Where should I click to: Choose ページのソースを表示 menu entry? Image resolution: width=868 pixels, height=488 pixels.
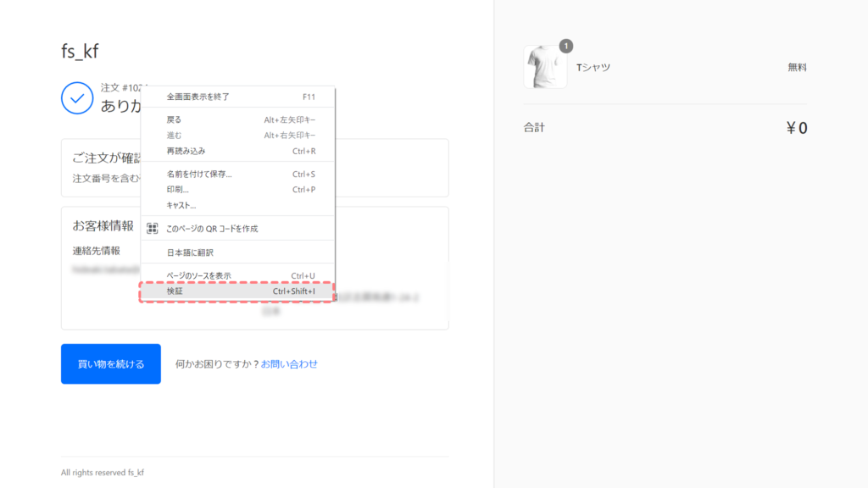pos(237,275)
